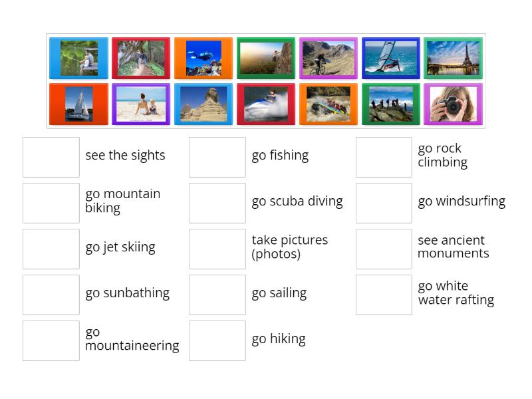Image resolution: width=532 pixels, height=399 pixels.
Task: Click the drop slot for 'go rock climbing'
Action: (x=384, y=157)
